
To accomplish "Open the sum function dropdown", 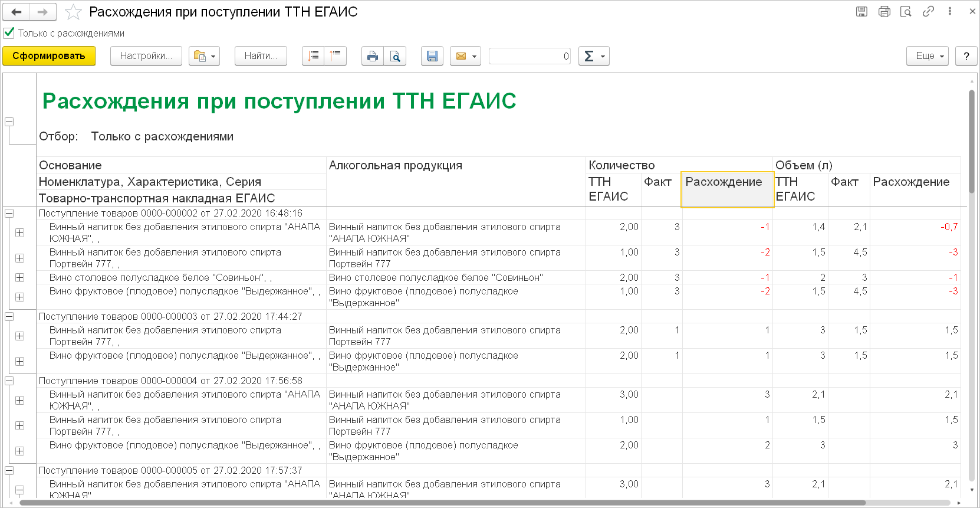I will tap(593, 56).
